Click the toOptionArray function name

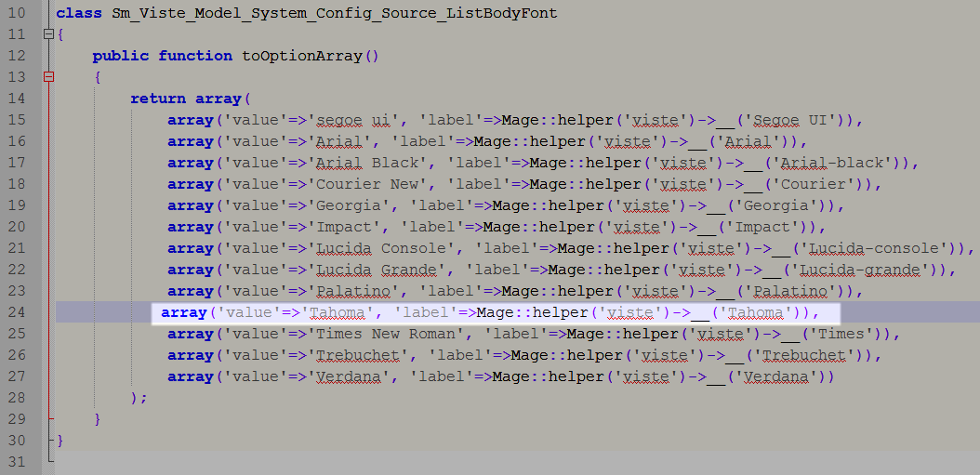[x=302, y=56]
